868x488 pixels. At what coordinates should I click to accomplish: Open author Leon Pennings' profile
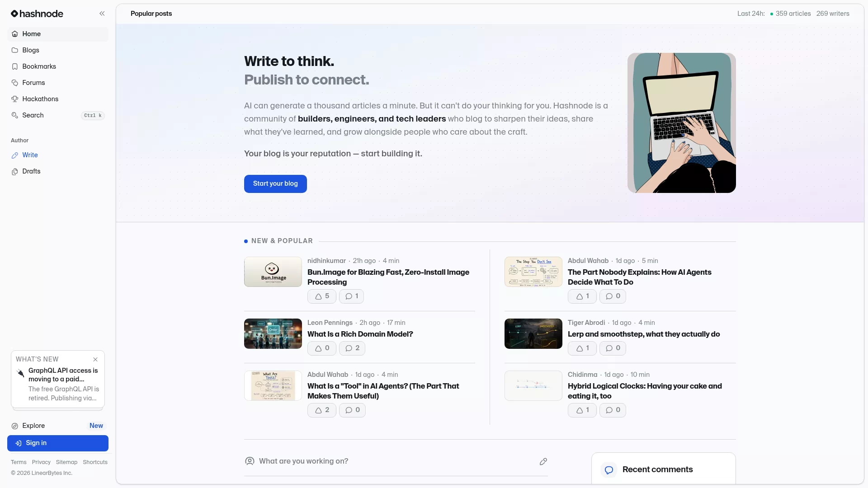[330, 323]
